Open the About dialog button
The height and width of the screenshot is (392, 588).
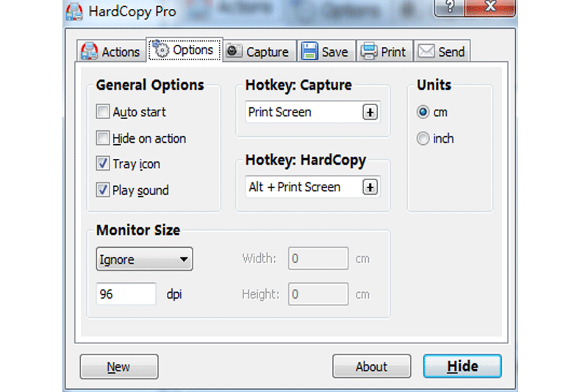tap(372, 366)
